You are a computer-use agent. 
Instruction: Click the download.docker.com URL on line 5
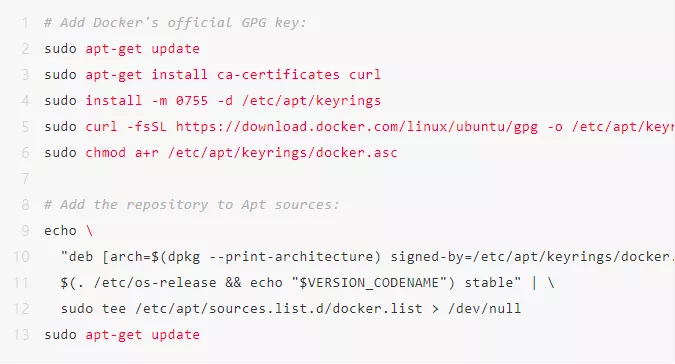357,126
